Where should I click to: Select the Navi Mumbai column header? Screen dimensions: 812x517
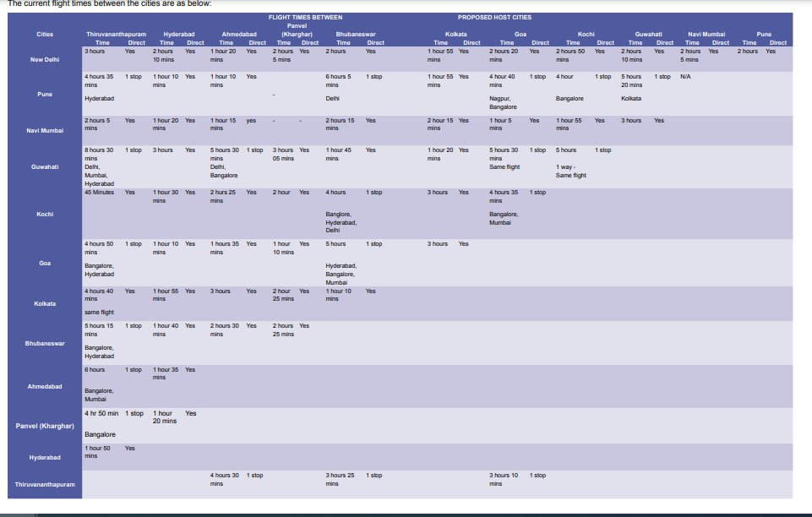(x=706, y=34)
